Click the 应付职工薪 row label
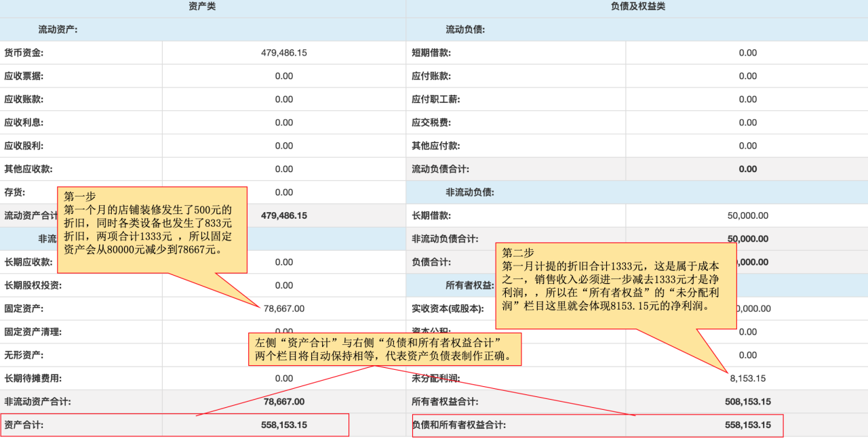This screenshot has width=868, height=439. tap(435, 100)
